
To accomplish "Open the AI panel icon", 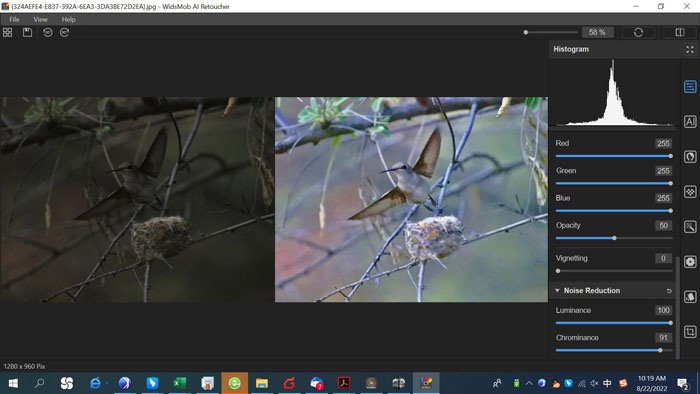I will 690,121.
